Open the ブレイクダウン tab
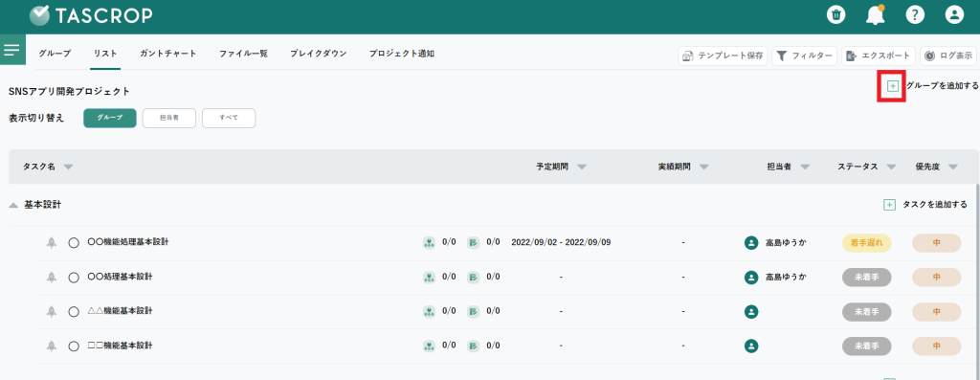This screenshot has height=380, width=980. pyautogui.click(x=318, y=54)
